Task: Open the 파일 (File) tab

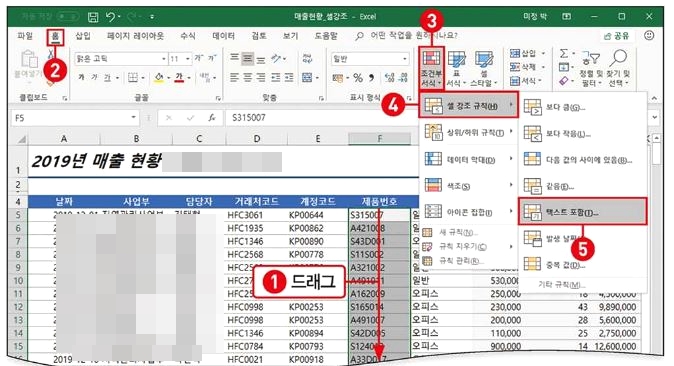Action: pos(25,36)
